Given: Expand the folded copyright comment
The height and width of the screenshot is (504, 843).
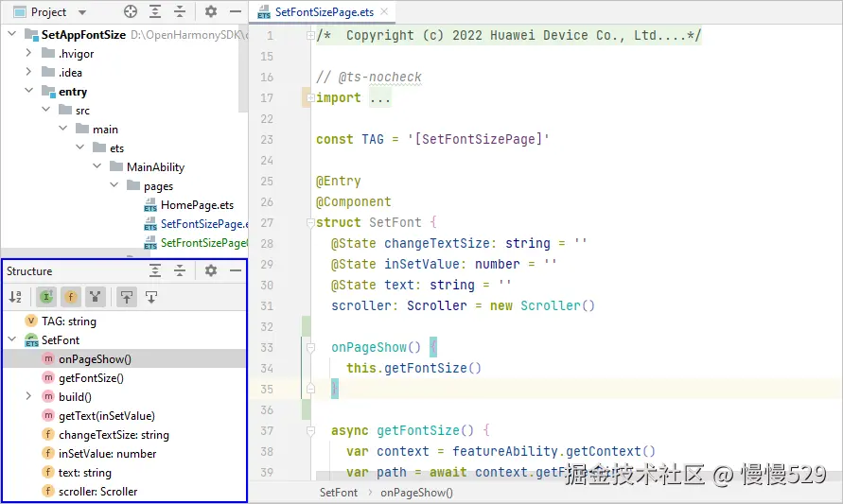Looking at the screenshot, I should [x=310, y=36].
